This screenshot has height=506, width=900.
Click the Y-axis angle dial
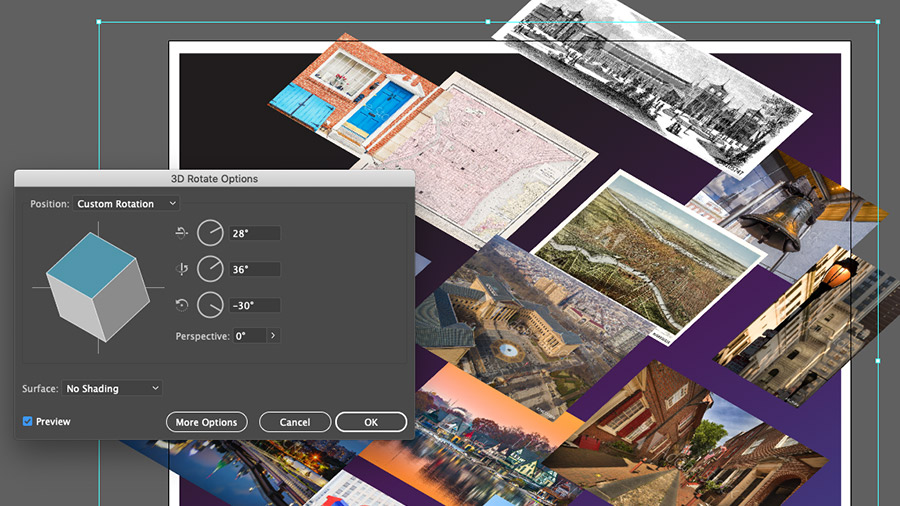(210, 269)
